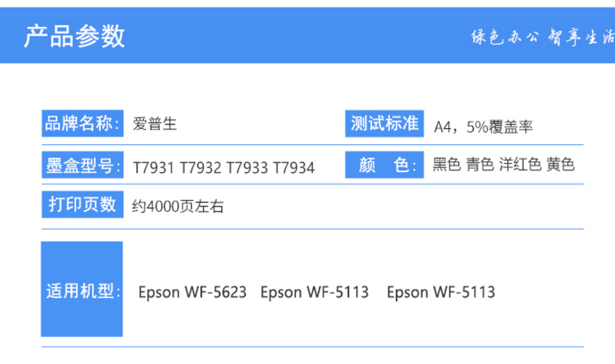Viewport: 615px width, 364px height.
Task: Select the 墨盒型号 blue label
Action: coord(81,164)
